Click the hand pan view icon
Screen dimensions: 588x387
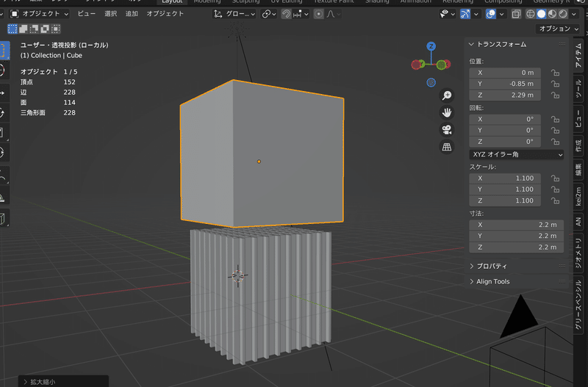tap(447, 112)
